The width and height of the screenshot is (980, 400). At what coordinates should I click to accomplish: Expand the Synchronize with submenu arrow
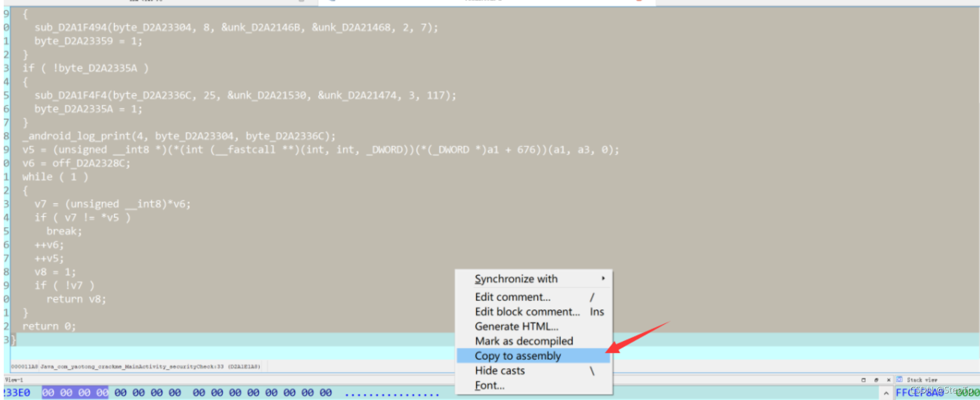tap(603, 278)
